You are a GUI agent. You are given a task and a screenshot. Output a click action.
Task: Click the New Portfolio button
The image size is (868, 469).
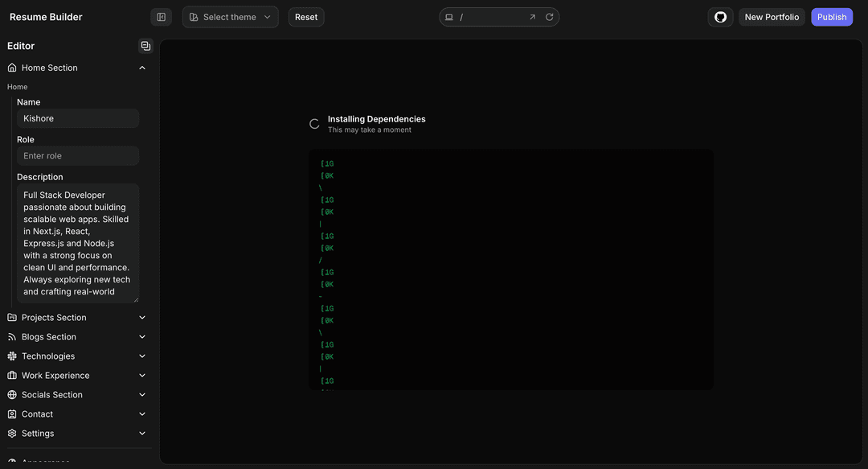click(x=772, y=17)
